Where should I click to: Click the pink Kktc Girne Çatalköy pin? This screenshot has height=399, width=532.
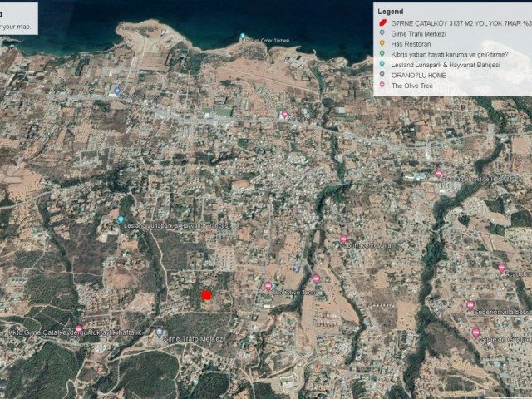79,329
